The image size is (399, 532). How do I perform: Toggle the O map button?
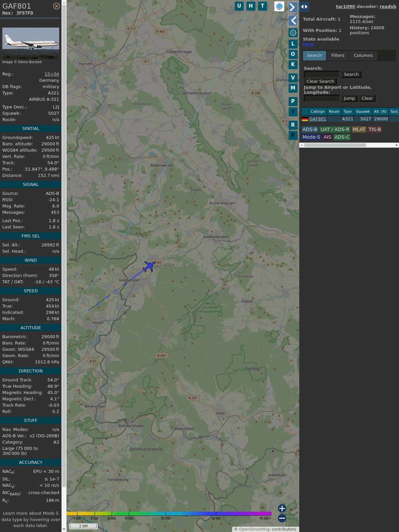pos(293,54)
